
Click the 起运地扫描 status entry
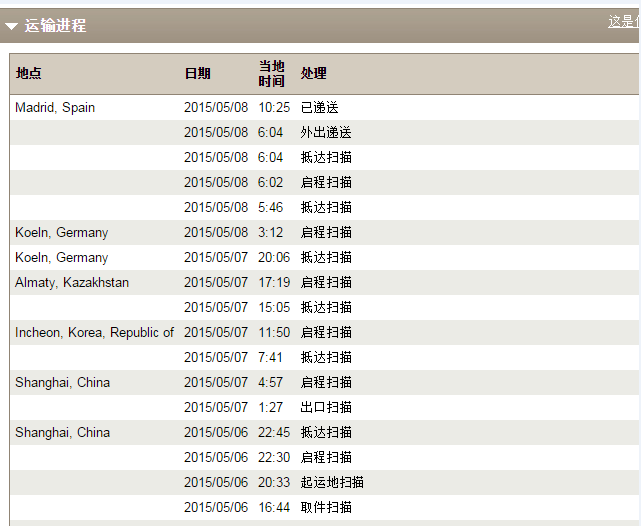pyautogui.click(x=332, y=483)
